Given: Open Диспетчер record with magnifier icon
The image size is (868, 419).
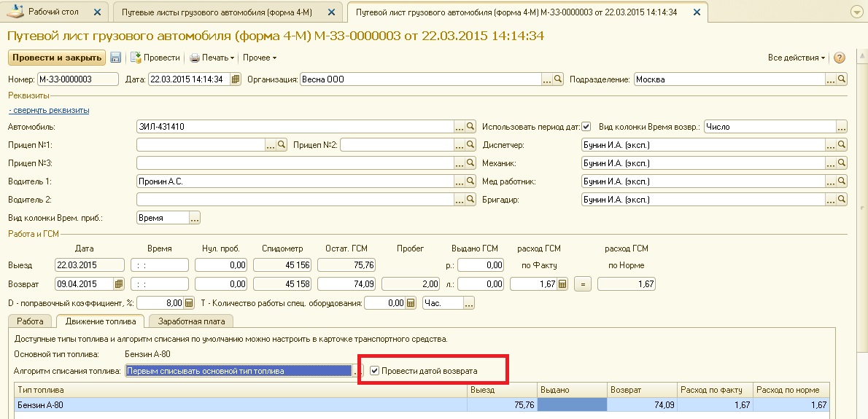Looking at the screenshot, I should (x=842, y=145).
